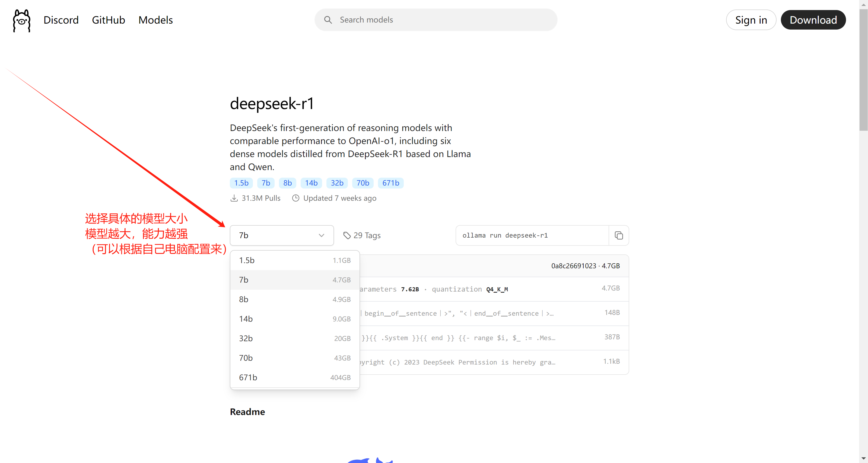Viewport: 868px width, 463px height.
Task: Pick the 14b 9.0GB option
Action: (294, 319)
